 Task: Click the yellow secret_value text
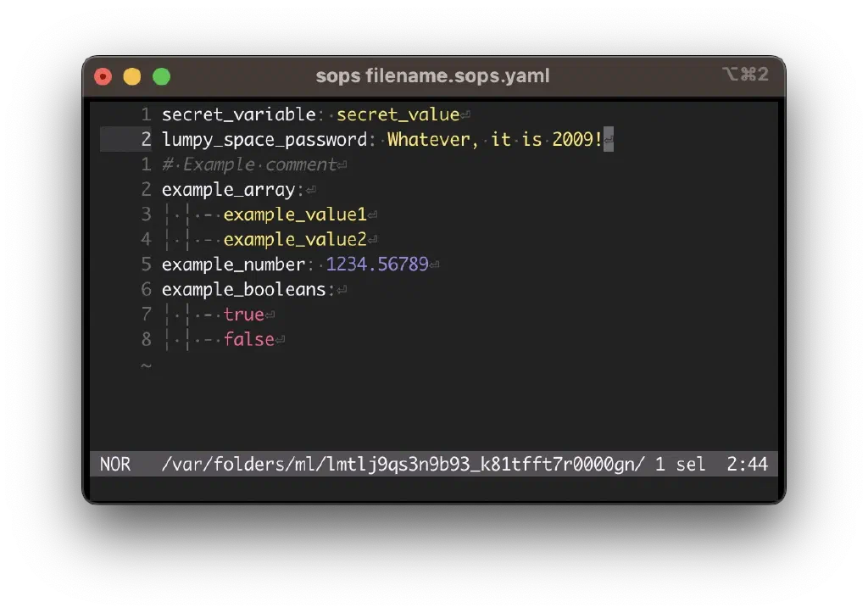[x=398, y=114]
